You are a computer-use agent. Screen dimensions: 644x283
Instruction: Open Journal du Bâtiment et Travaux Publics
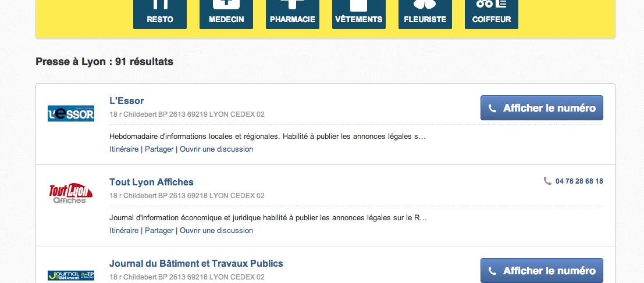tap(196, 263)
